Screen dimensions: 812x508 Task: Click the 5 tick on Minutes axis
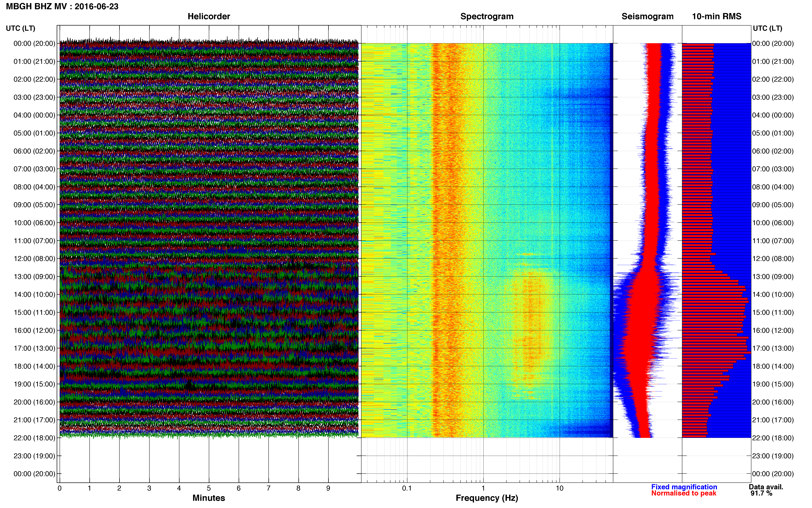(209, 488)
